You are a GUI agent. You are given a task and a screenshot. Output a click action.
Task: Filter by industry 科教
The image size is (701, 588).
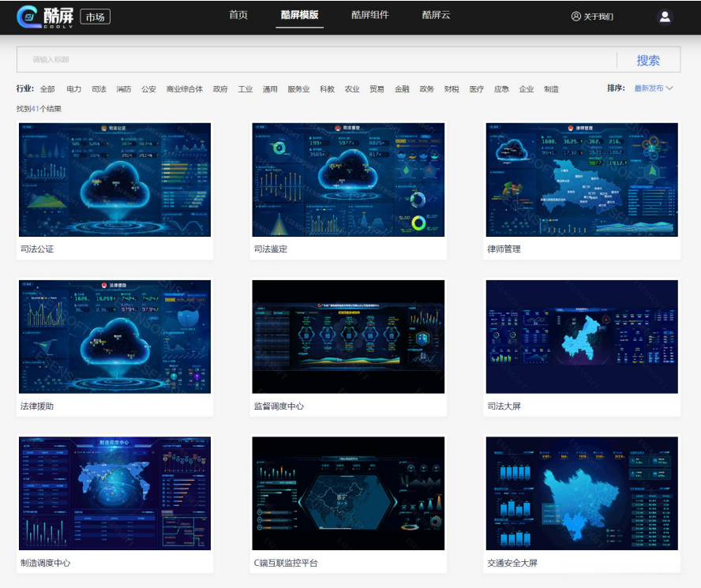click(328, 89)
